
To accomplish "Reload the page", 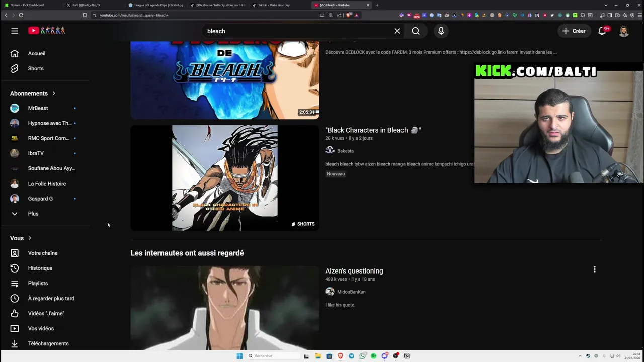I will [21, 15].
